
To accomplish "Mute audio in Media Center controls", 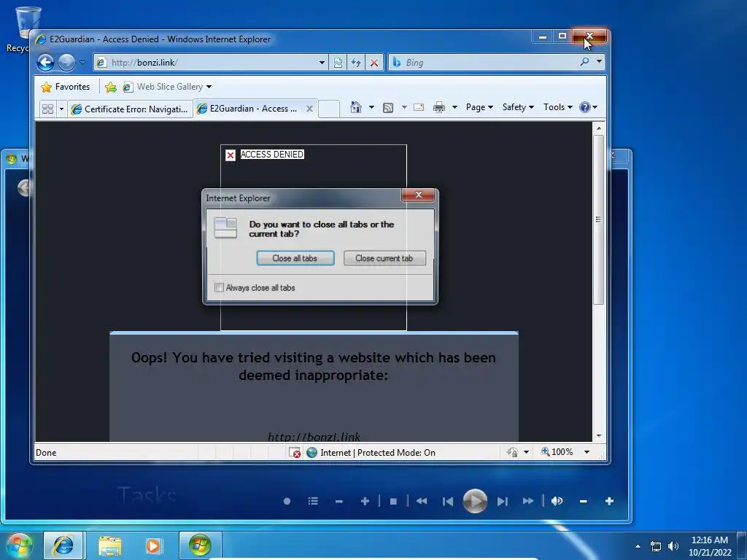I will point(557,501).
